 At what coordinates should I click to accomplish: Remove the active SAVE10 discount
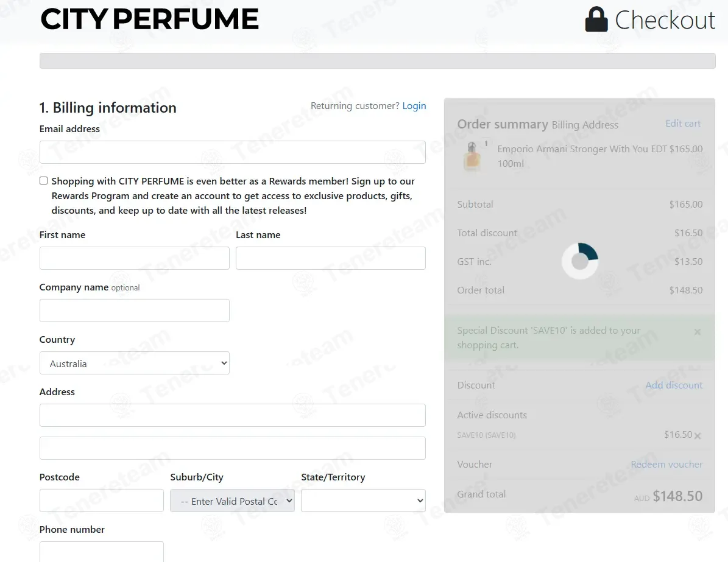698,435
